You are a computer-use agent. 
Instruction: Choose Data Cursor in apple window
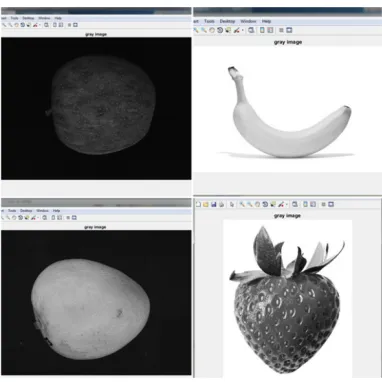[28, 25]
